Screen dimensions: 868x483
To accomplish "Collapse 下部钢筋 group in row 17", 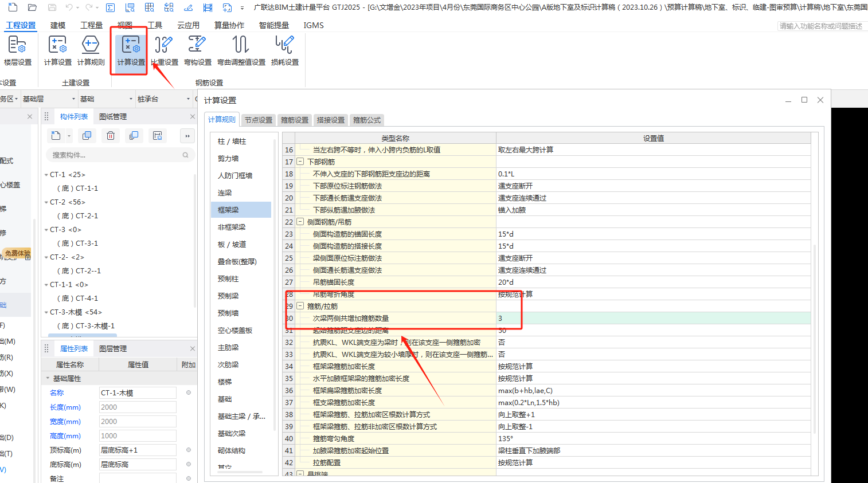I will coord(300,162).
